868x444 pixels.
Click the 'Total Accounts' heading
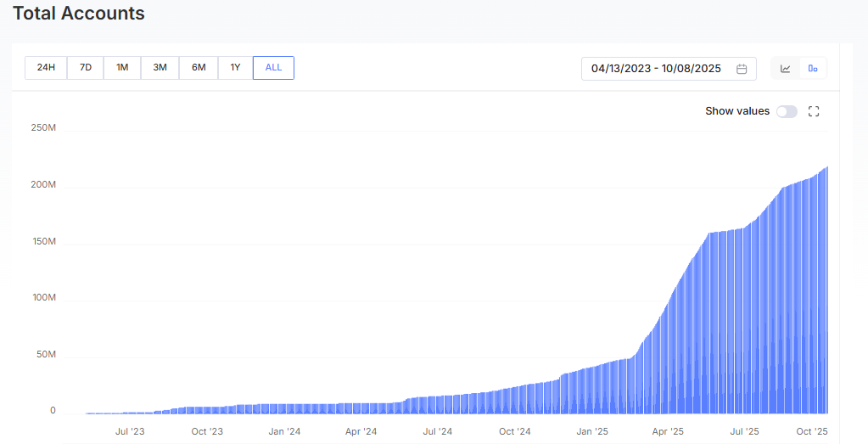[79, 14]
